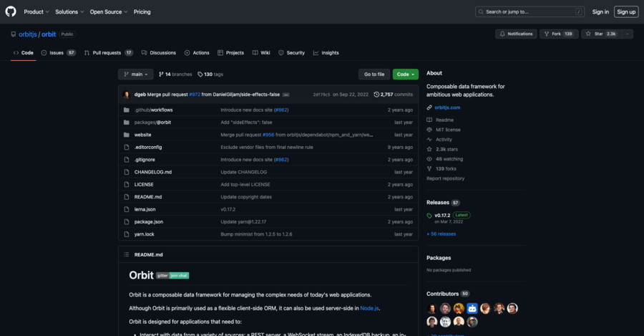Switch to the Discussions tab
This screenshot has height=336, width=644.
pyautogui.click(x=159, y=52)
